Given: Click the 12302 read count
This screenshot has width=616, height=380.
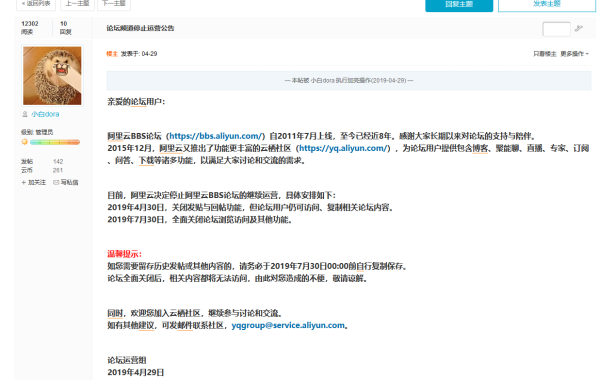Looking at the screenshot, I should pos(30,24).
